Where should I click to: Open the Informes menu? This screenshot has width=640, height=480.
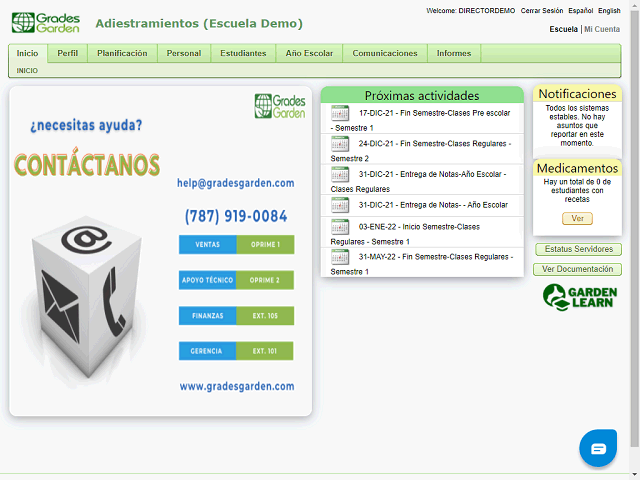[454, 53]
